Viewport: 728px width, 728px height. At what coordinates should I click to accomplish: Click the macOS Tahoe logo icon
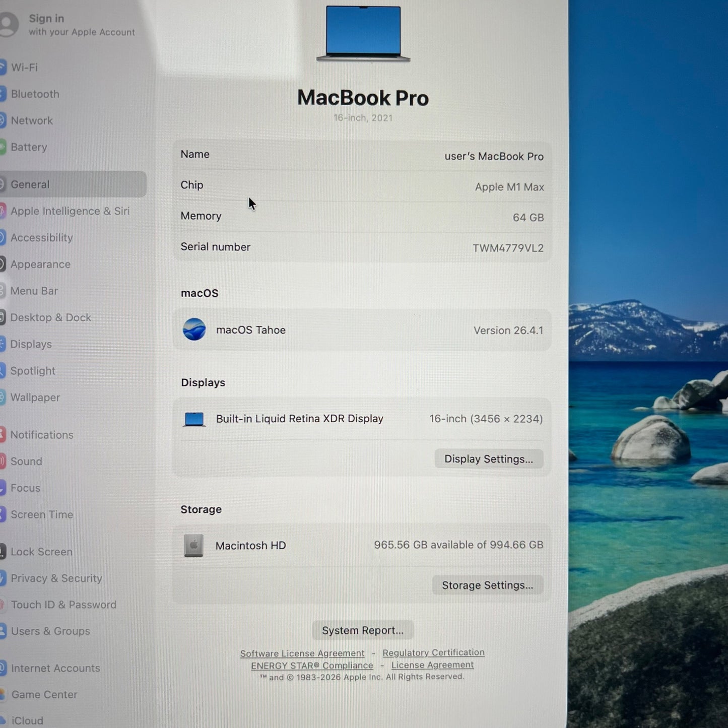[x=194, y=330]
